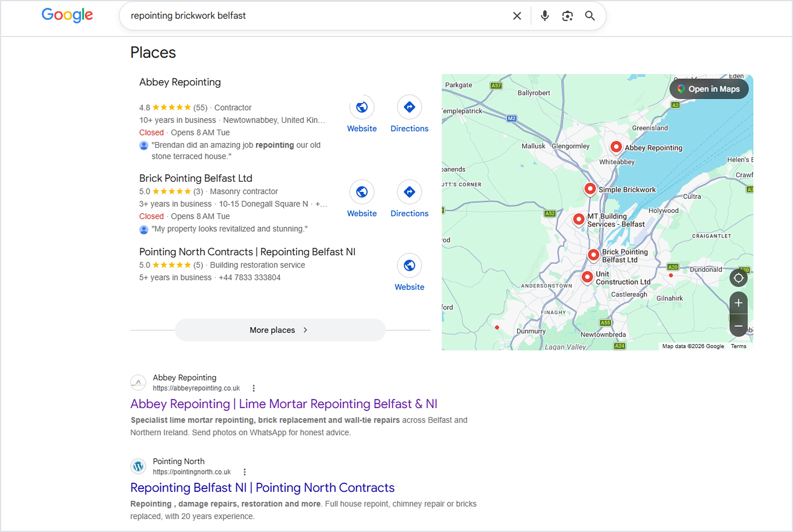Click phone number +44 7833 333804
The height and width of the screenshot is (532, 793).
(250, 278)
